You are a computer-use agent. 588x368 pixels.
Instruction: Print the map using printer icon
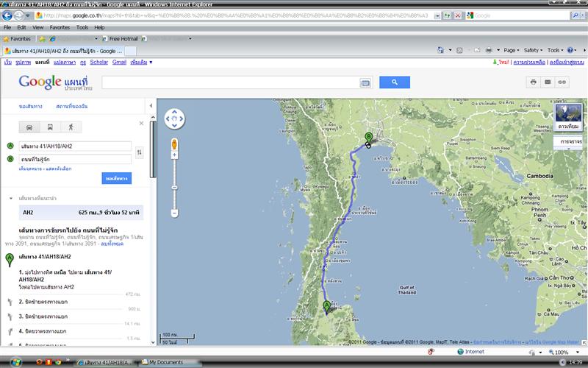click(533, 82)
